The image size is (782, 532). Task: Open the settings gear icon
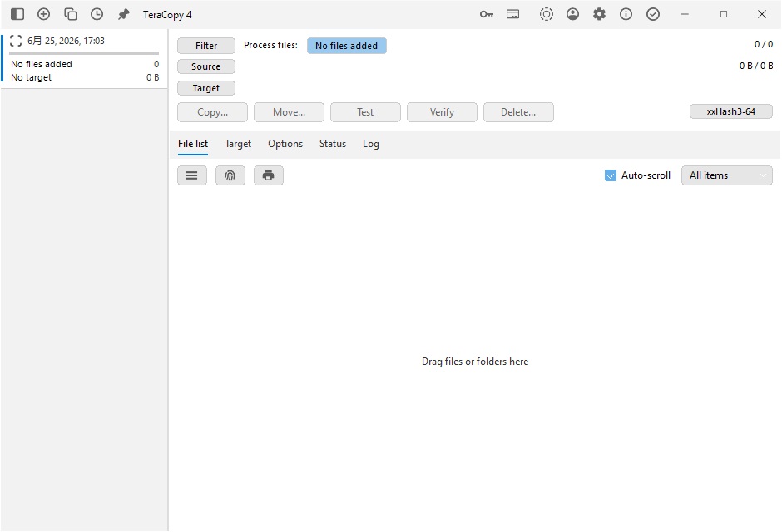coord(599,14)
